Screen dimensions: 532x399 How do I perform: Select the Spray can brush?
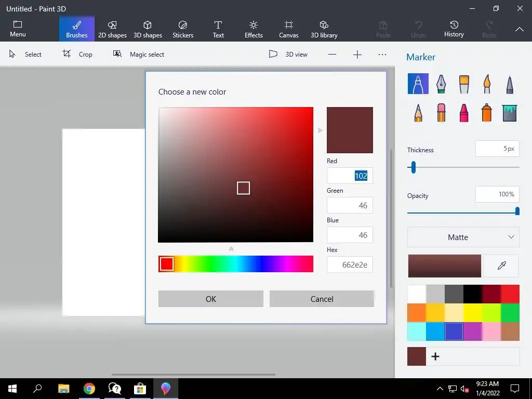click(x=487, y=113)
